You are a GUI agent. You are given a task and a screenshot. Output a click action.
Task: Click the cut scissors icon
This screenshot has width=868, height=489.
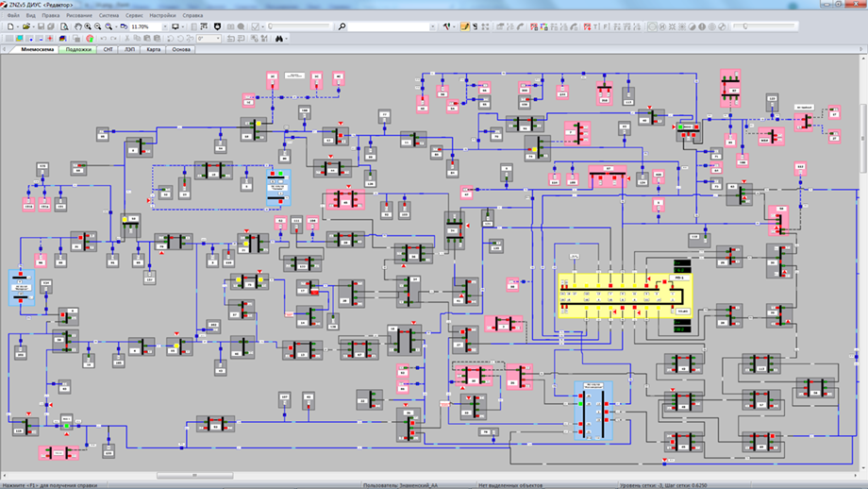(x=126, y=39)
